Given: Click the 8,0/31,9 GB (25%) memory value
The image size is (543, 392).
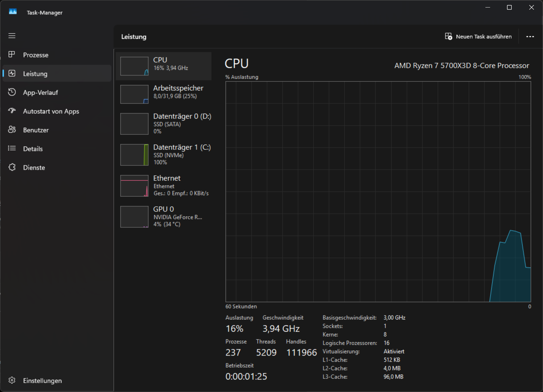Looking at the screenshot, I should (175, 96).
